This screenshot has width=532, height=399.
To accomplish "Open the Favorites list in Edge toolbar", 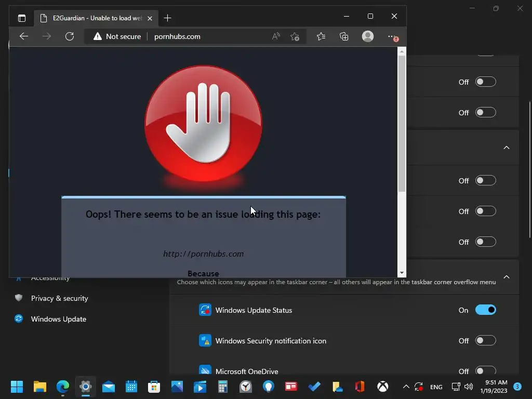I will click(321, 36).
